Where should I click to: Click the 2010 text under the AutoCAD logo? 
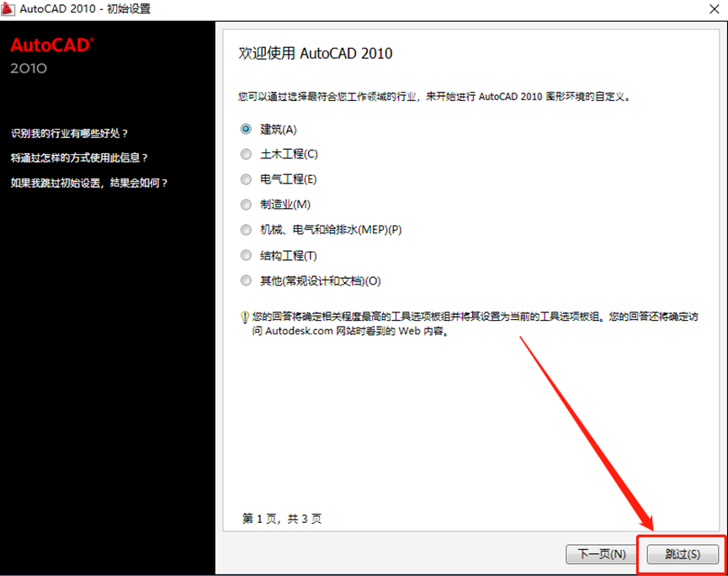(28, 69)
